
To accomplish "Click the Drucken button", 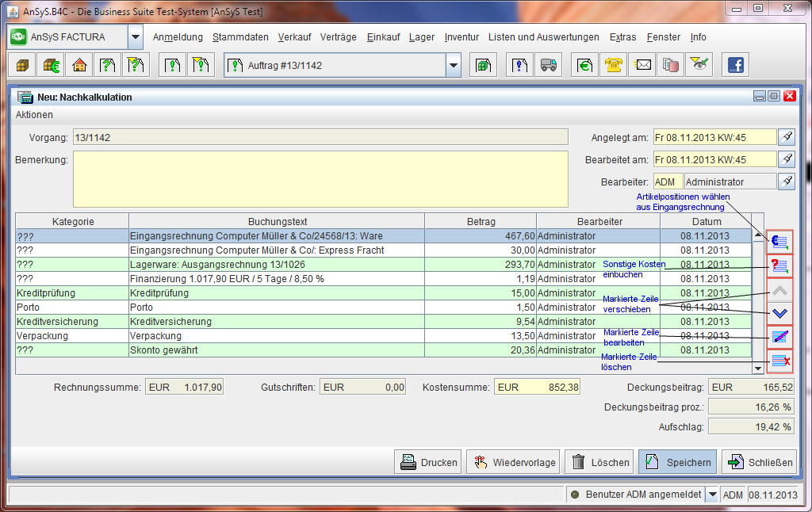I will point(428,462).
